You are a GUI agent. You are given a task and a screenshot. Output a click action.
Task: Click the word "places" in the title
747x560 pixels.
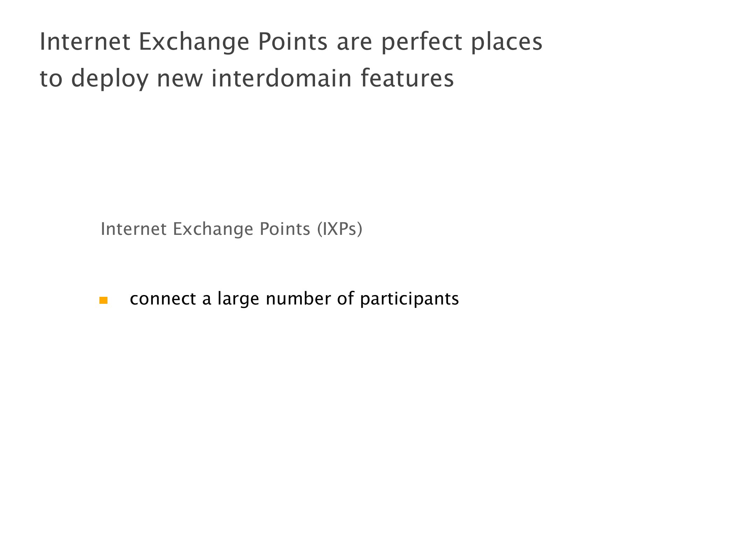[x=506, y=42]
